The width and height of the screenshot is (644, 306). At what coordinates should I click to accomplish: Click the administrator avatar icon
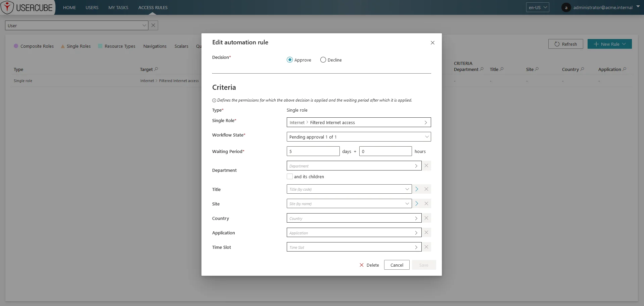pyautogui.click(x=566, y=7)
